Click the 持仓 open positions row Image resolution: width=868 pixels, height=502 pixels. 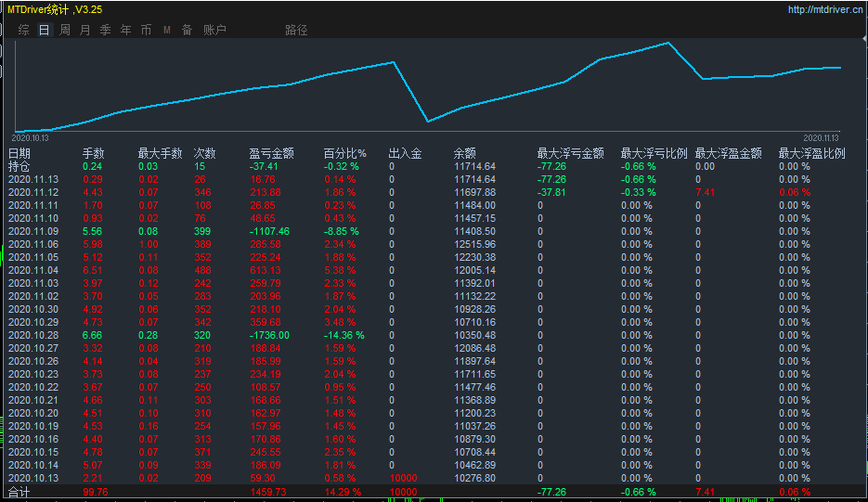coord(19,166)
